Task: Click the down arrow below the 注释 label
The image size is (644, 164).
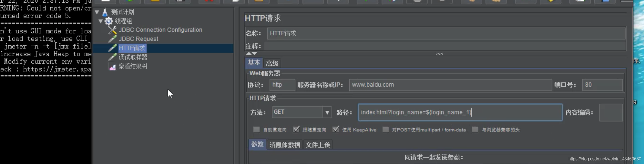Action: coord(254,53)
